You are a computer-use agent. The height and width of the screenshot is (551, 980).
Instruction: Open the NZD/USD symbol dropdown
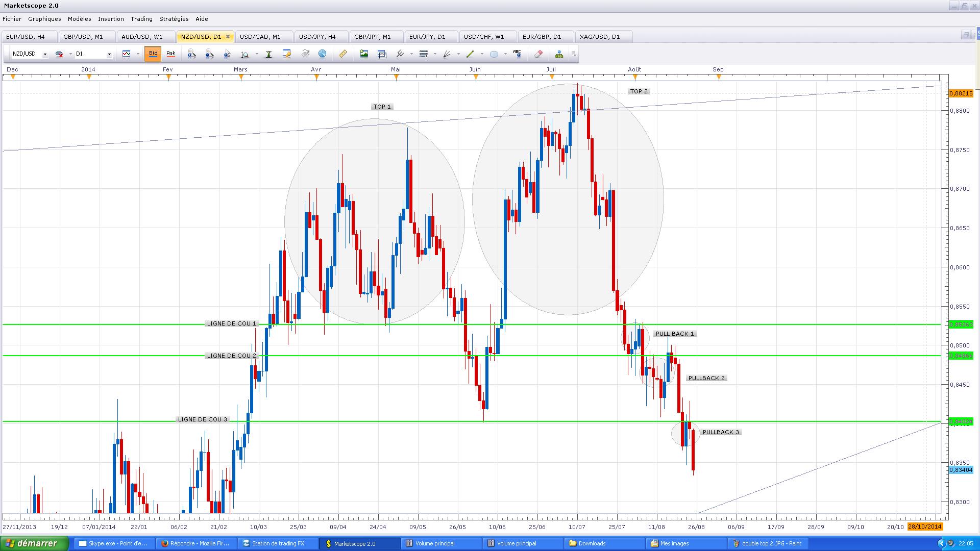45,54
